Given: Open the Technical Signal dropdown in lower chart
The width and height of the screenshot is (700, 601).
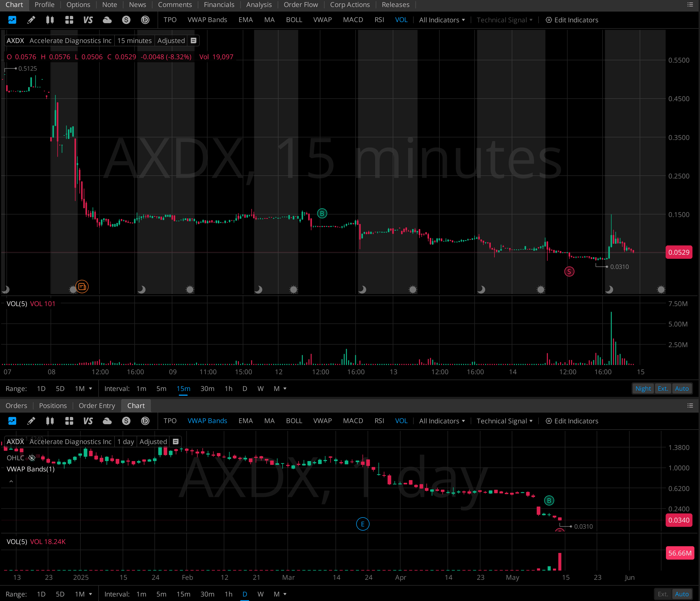Looking at the screenshot, I should point(504,421).
